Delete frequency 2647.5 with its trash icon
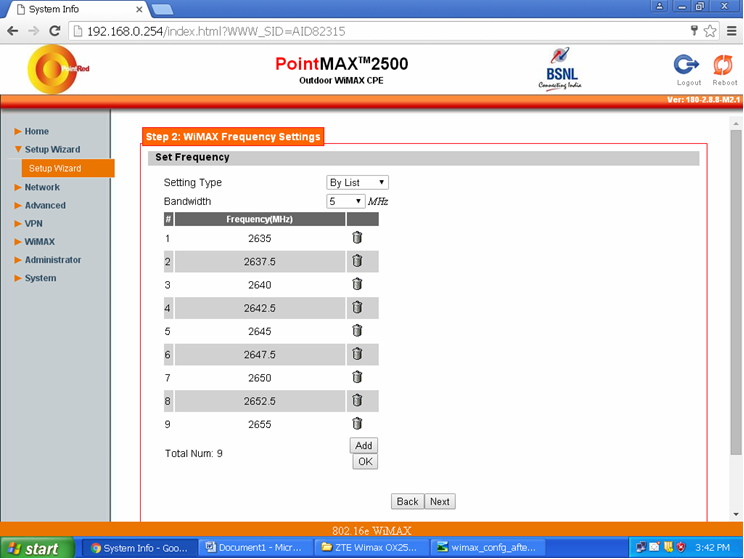This screenshot has height=559, width=744. [357, 354]
